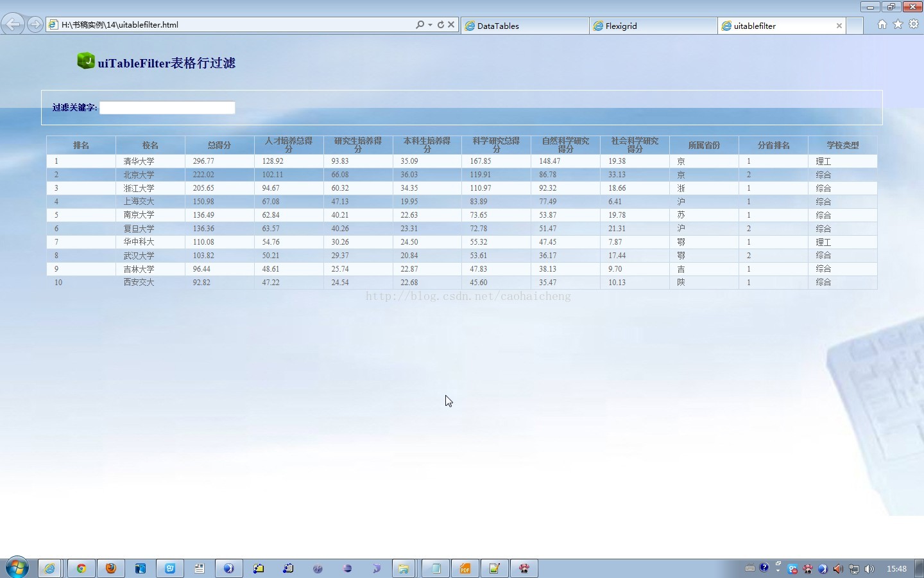Click the volume speaker tray icon
Image resolution: width=924 pixels, height=578 pixels.
869,569
